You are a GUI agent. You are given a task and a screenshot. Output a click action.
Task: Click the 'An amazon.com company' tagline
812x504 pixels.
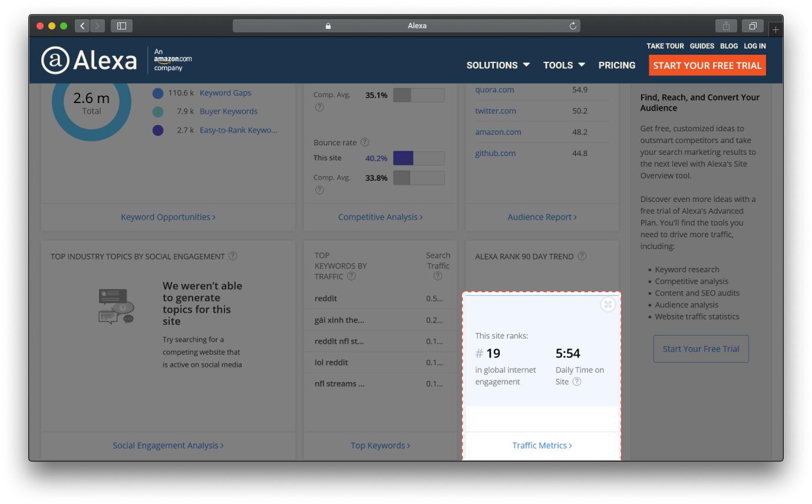(173, 59)
